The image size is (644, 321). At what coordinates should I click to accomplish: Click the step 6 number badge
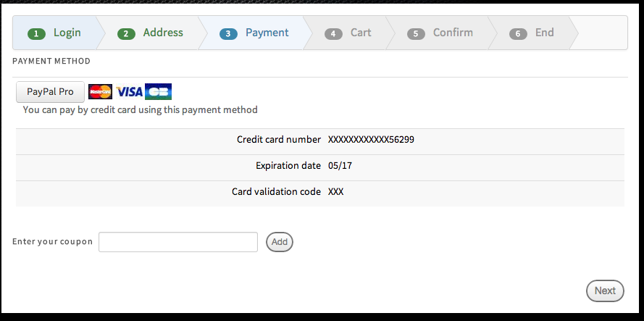[518, 33]
